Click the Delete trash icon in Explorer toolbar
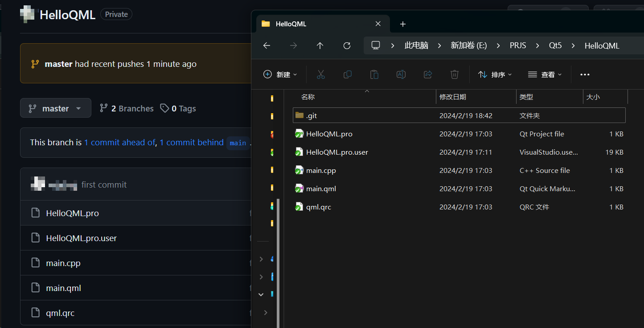The width and height of the screenshot is (644, 328). coord(455,74)
